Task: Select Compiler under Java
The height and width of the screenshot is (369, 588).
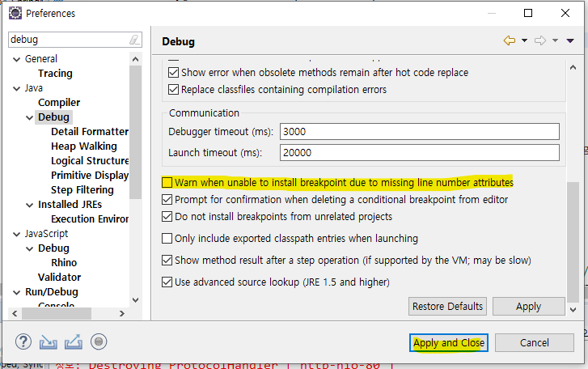Action: [x=59, y=103]
